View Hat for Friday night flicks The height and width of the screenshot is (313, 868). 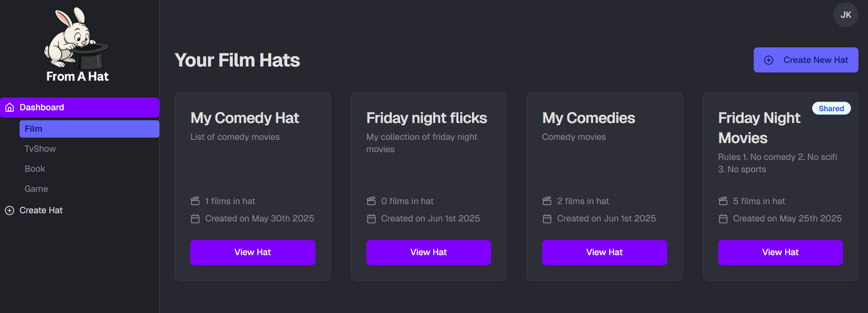[x=429, y=252]
